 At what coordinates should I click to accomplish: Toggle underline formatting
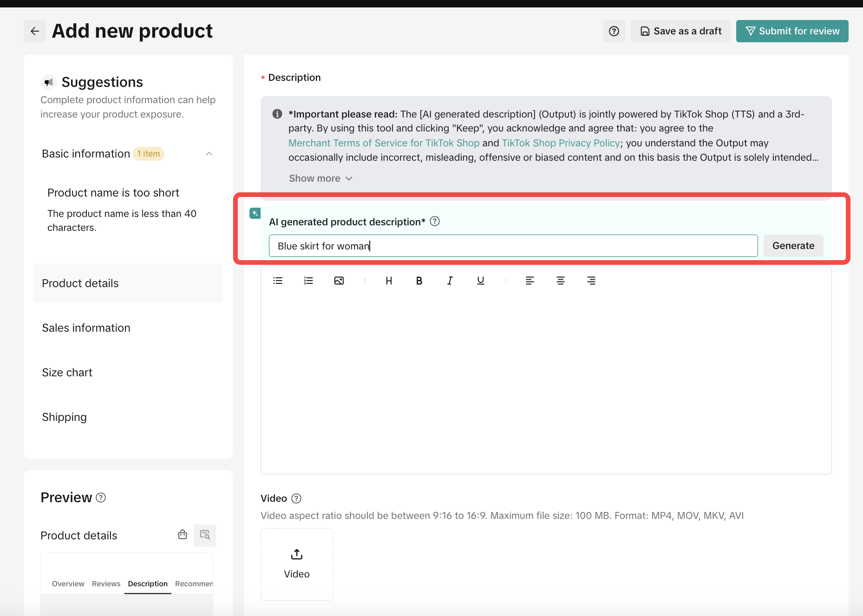480,281
